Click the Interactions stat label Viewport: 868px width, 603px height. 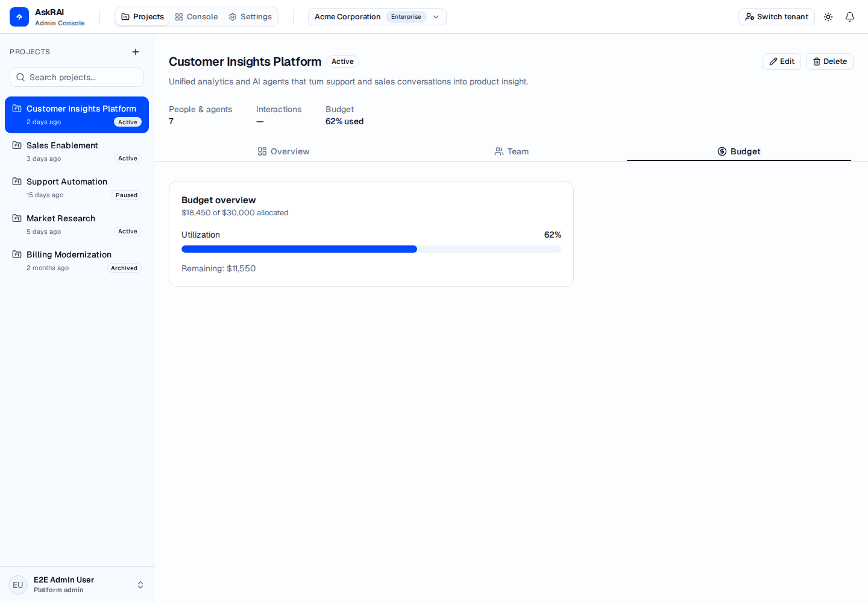coord(278,109)
